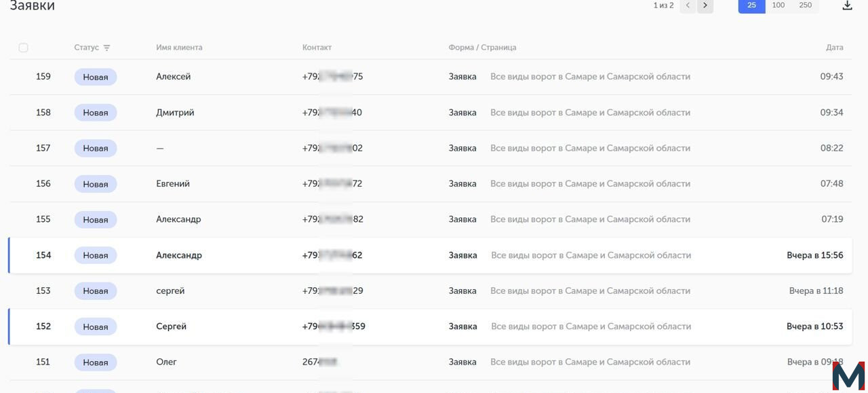Open the Новая status of request 157

click(x=96, y=148)
